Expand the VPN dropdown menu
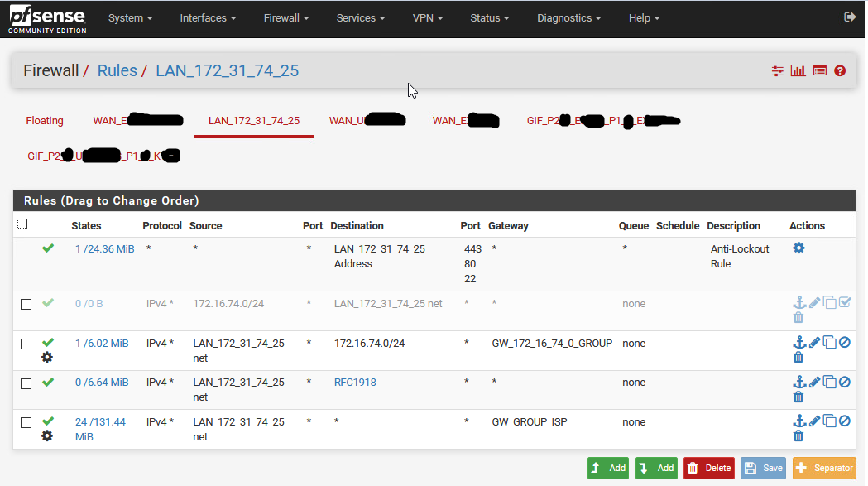Screen dimensions: 868x486 point(427,18)
